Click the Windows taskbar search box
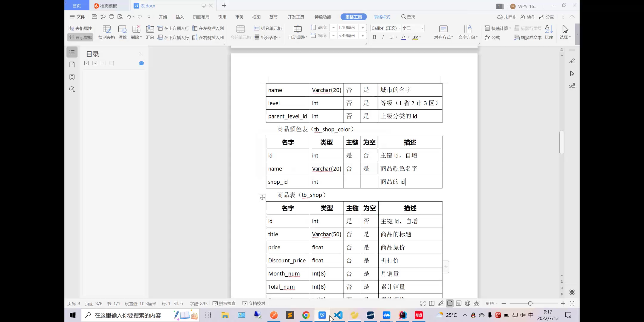This screenshot has height=322, width=644. tap(128, 315)
